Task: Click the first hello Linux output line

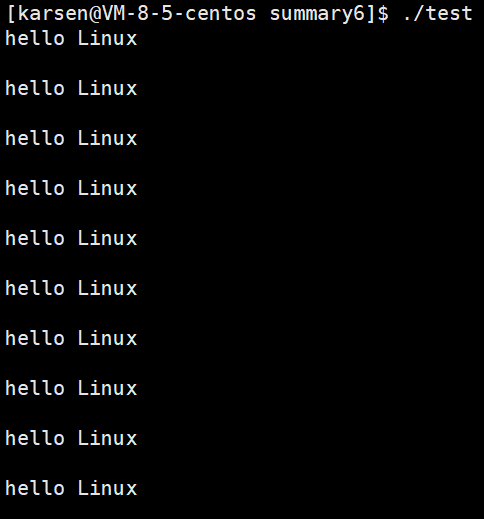Action: coord(71,38)
